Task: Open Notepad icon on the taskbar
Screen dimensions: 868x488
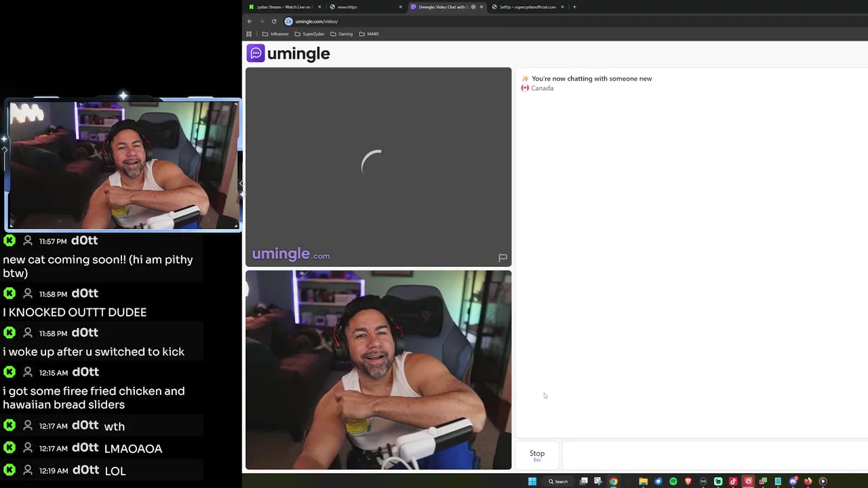Action: pos(778,481)
